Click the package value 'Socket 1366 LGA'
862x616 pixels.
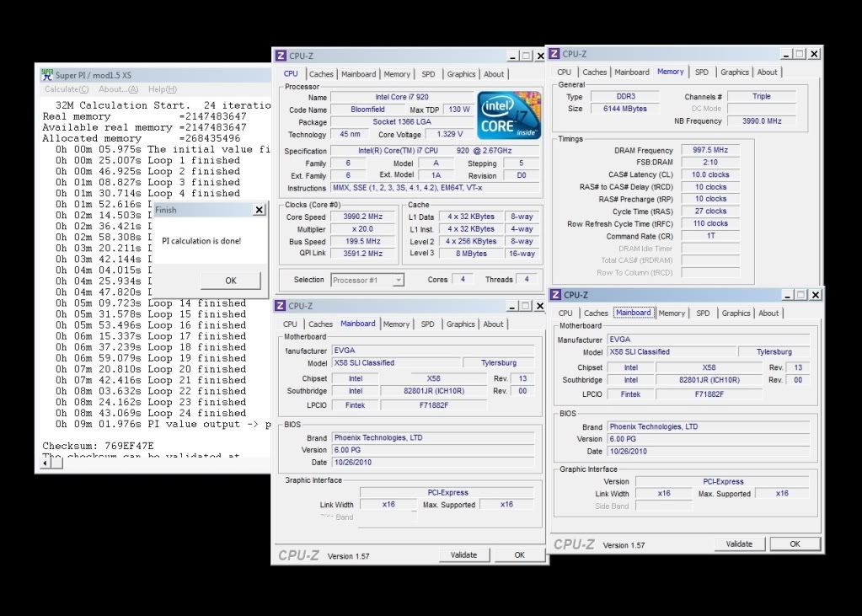click(x=402, y=122)
